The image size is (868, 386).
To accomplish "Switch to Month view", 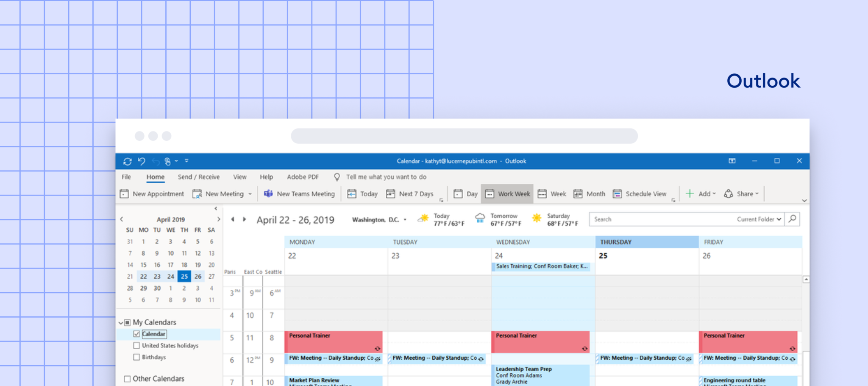I will (x=589, y=194).
